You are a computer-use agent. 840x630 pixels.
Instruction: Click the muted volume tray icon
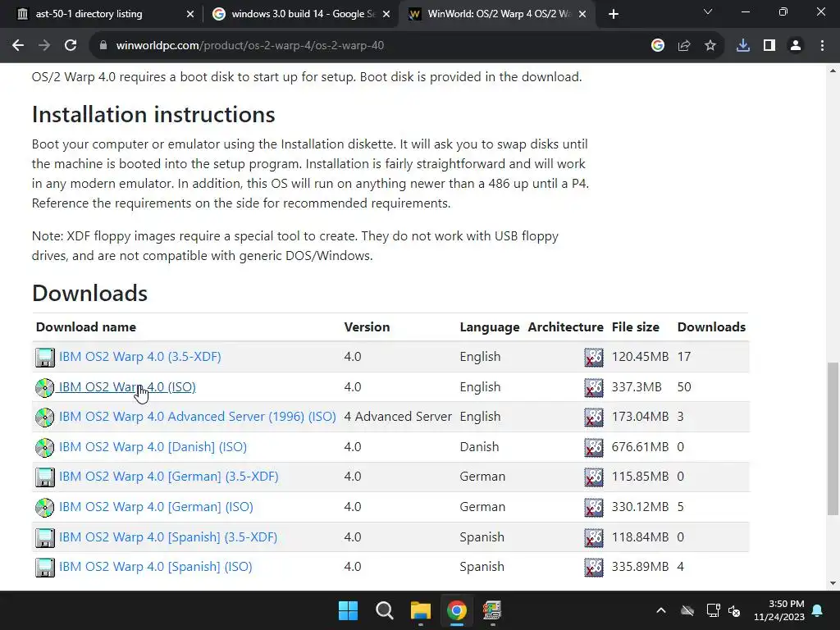pyautogui.click(x=734, y=610)
